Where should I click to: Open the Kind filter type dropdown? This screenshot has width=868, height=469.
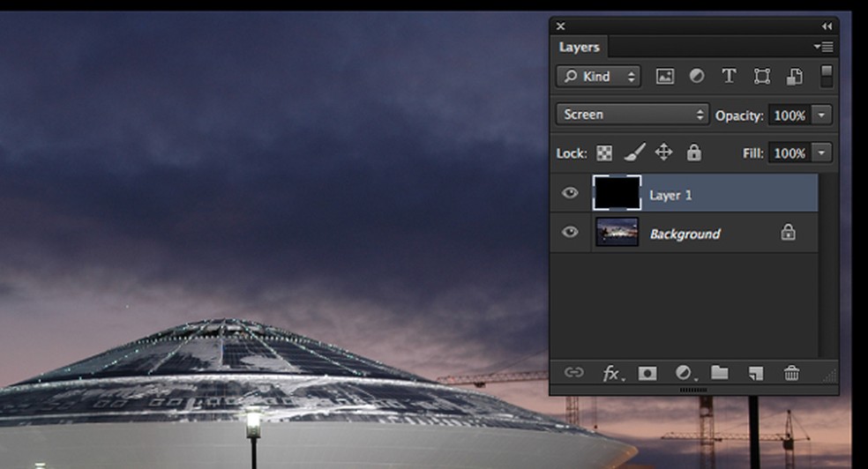(598, 77)
